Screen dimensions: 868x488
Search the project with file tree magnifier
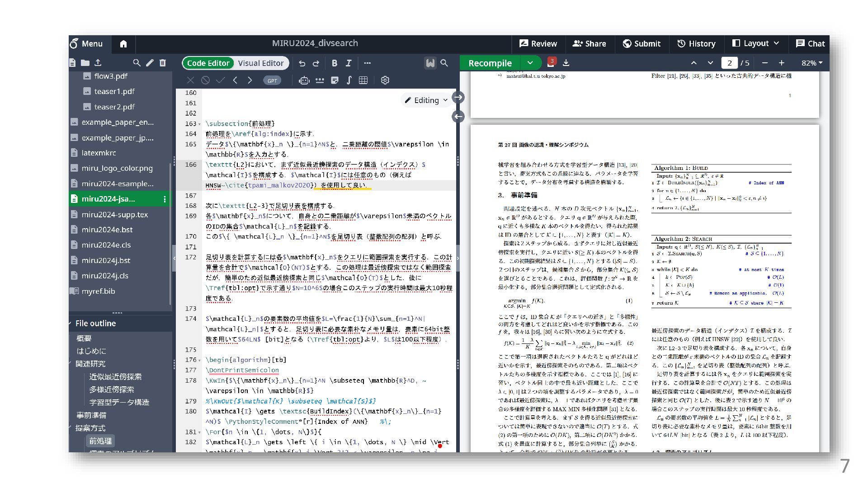(137, 63)
